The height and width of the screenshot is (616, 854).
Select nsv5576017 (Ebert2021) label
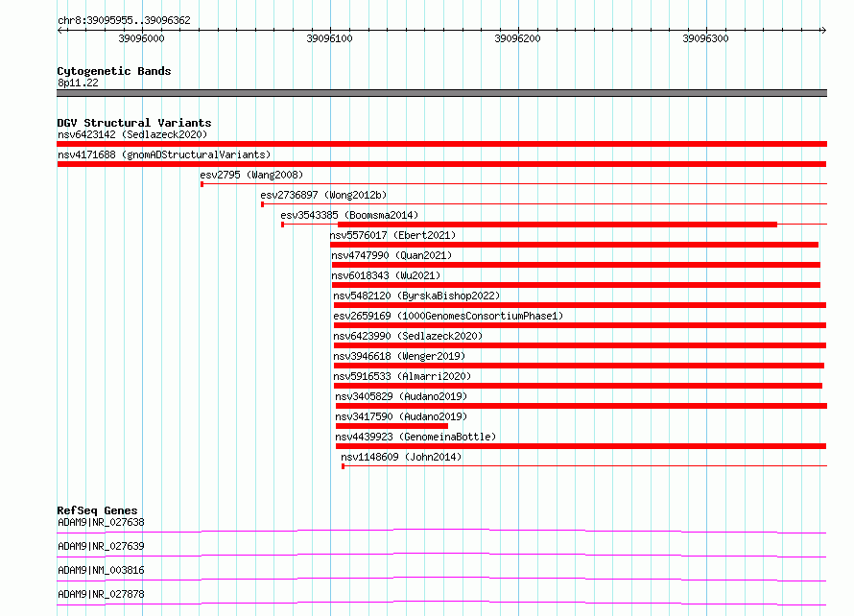[x=392, y=235]
